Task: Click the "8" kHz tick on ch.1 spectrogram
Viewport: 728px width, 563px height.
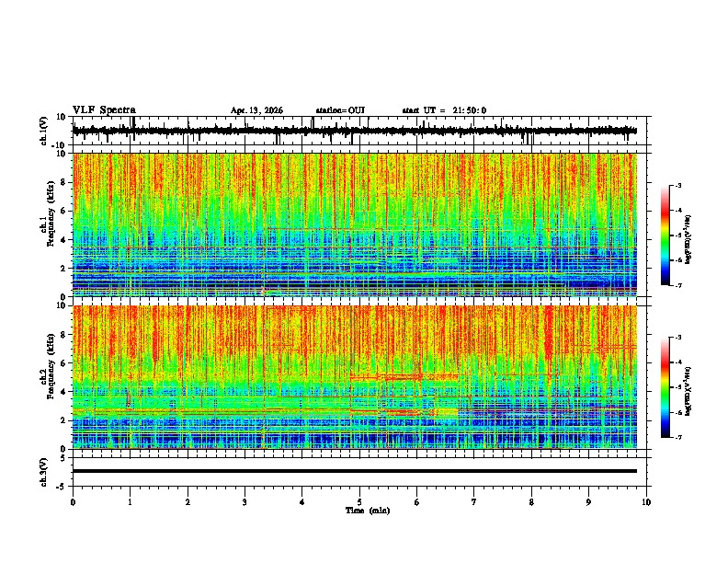Action: tap(65, 182)
